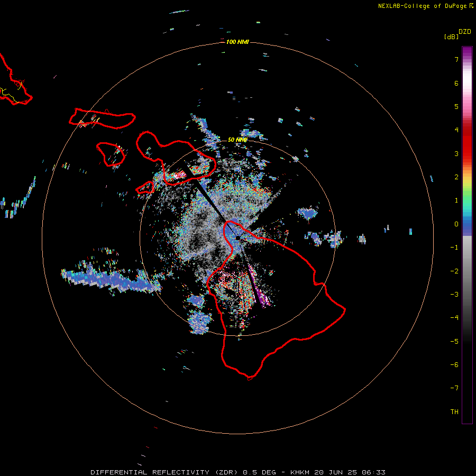476x476 pixels.
Task: Click the 100 NMI range ring label
Action: pos(237,42)
